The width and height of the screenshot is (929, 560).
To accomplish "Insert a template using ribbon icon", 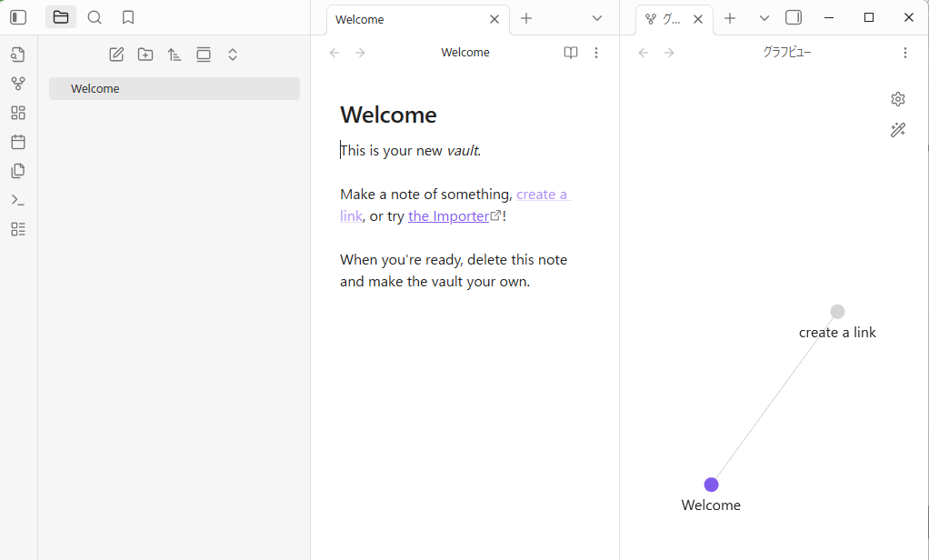I will click(18, 171).
